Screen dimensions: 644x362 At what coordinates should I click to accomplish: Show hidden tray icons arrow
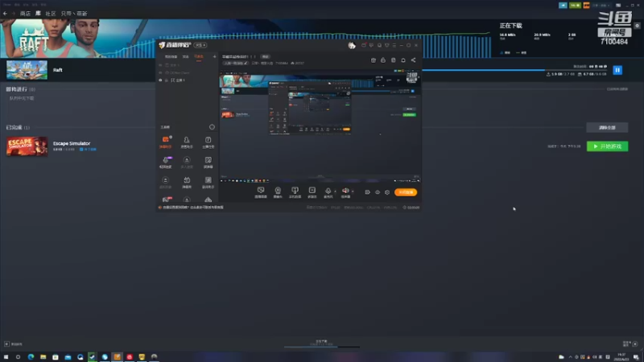click(x=570, y=357)
